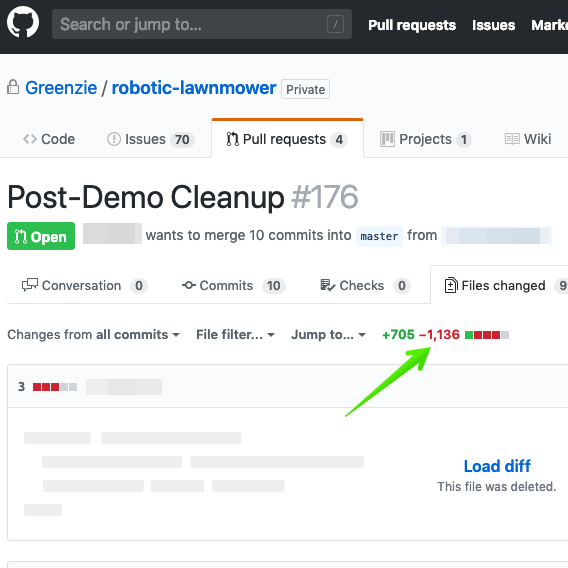Focus the Search or jump to field
The height and width of the screenshot is (568, 568).
click(202, 24)
